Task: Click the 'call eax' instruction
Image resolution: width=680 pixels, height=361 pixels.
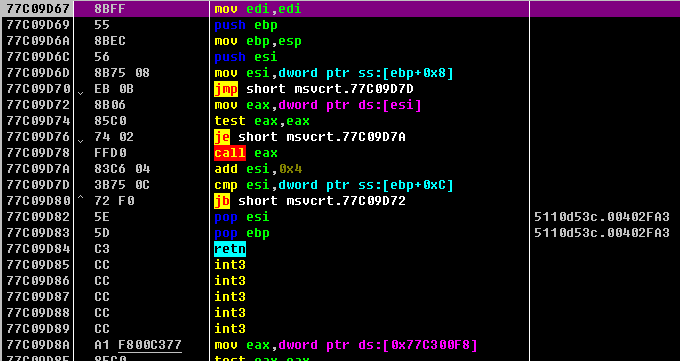Action: point(245,153)
